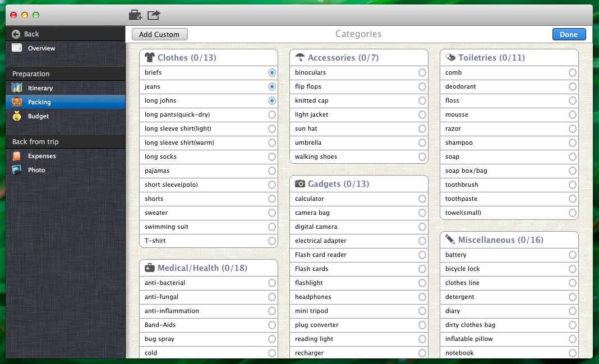Deselect the briefs radio button

coord(272,72)
